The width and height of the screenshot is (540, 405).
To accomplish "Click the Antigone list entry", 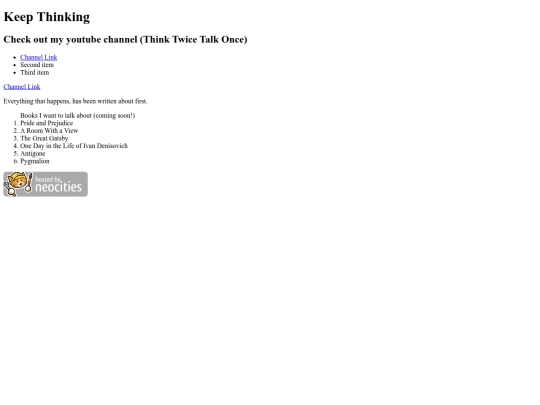I will (33, 153).
